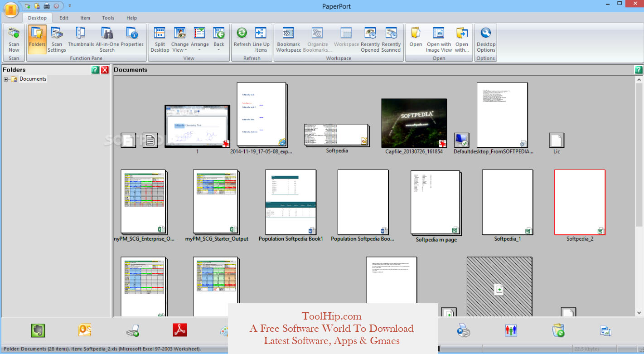Select the thumbnail named 1
Viewport: 644px width, 354px height.
click(x=197, y=126)
